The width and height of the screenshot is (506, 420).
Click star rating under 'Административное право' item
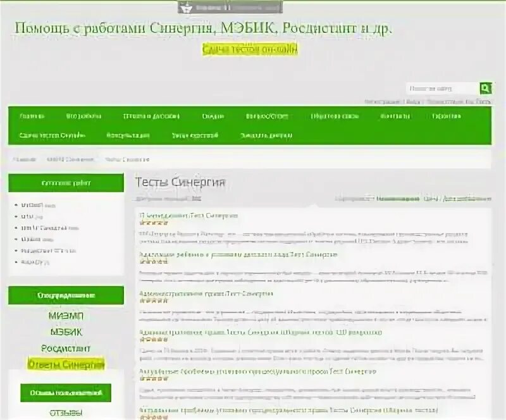154,300
